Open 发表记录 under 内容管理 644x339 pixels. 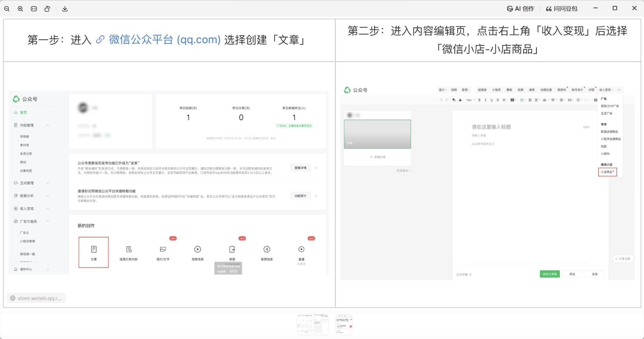[26, 154]
